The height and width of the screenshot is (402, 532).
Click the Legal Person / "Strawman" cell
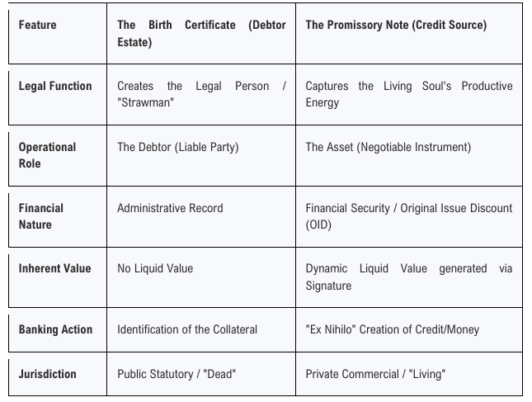tap(201, 94)
